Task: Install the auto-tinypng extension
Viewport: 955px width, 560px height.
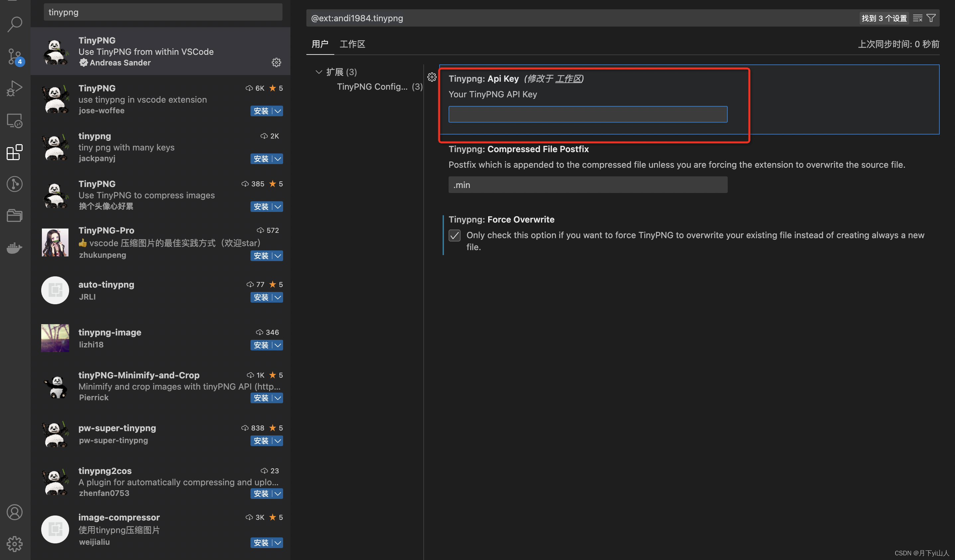Action: point(261,297)
